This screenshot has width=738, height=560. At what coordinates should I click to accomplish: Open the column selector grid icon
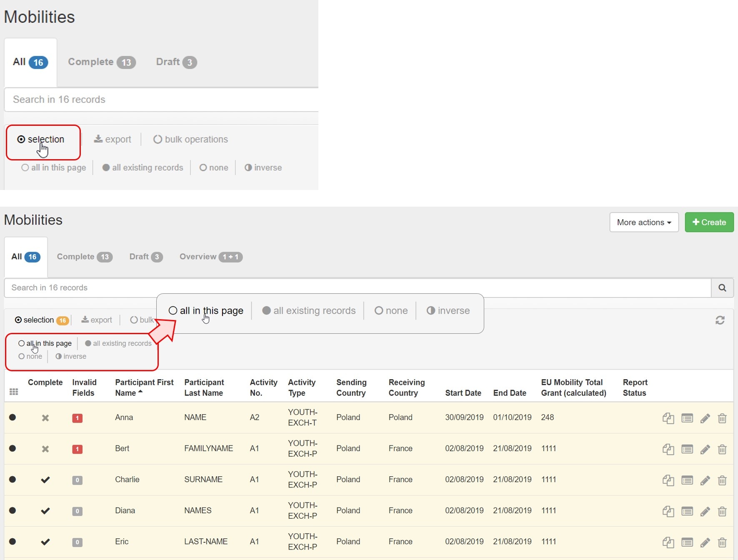[x=14, y=392]
